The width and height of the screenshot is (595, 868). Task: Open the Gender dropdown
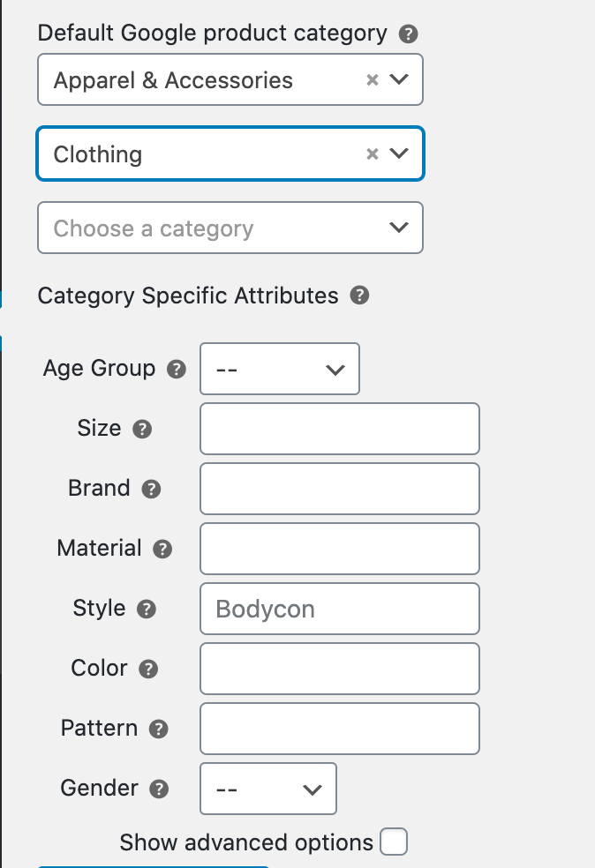pyautogui.click(x=268, y=789)
